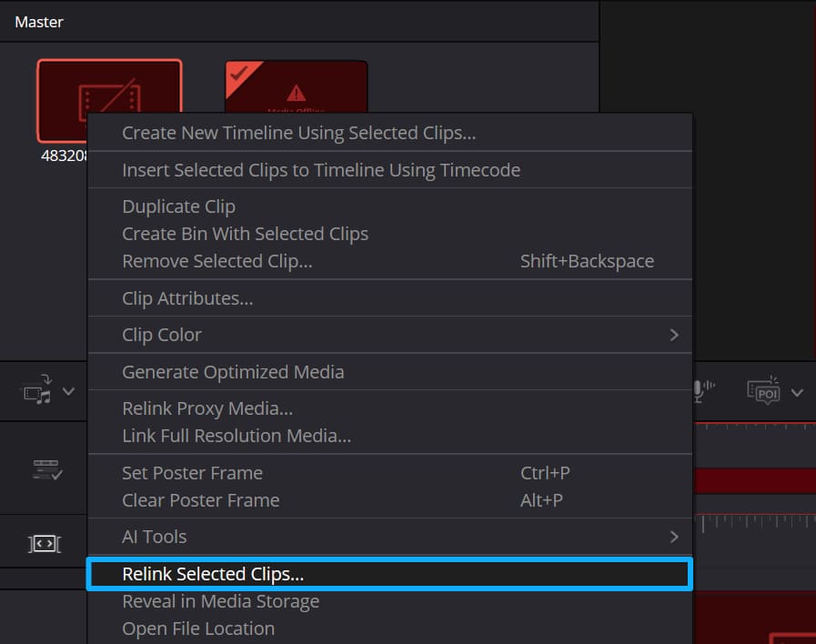Click Open File Location

tap(198, 629)
